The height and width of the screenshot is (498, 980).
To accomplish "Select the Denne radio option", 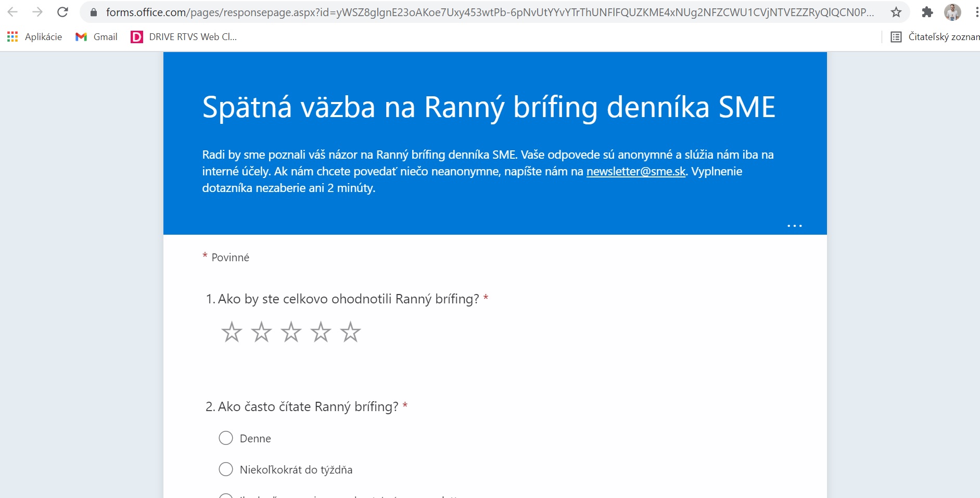I will click(226, 438).
